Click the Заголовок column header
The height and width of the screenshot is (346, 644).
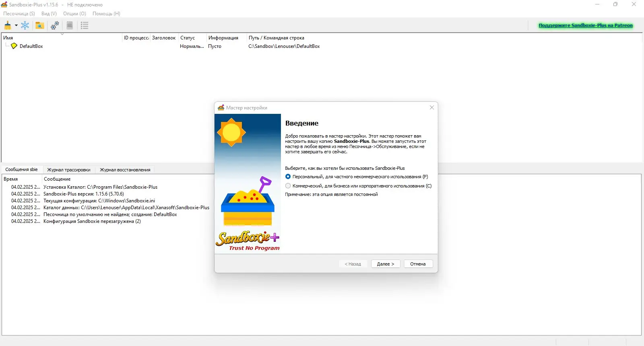click(x=164, y=38)
